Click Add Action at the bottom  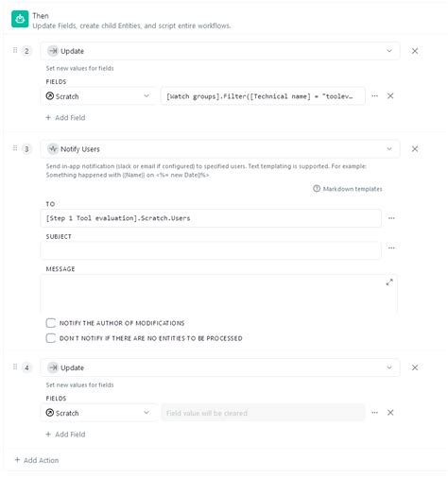pyautogui.click(x=37, y=460)
